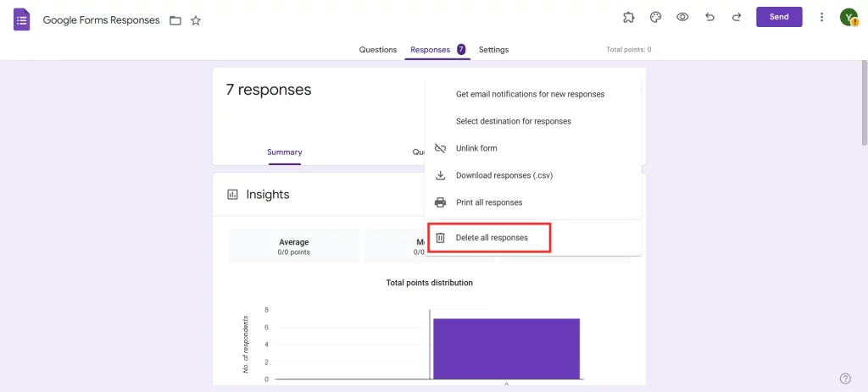Viewport: 868px width, 392px height.
Task: Click the Insights heading text
Action: click(268, 195)
